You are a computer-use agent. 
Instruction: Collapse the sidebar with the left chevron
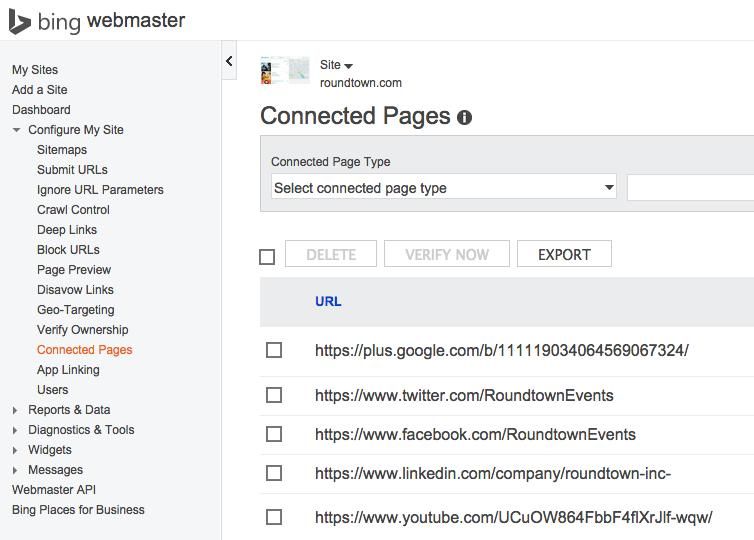229,61
